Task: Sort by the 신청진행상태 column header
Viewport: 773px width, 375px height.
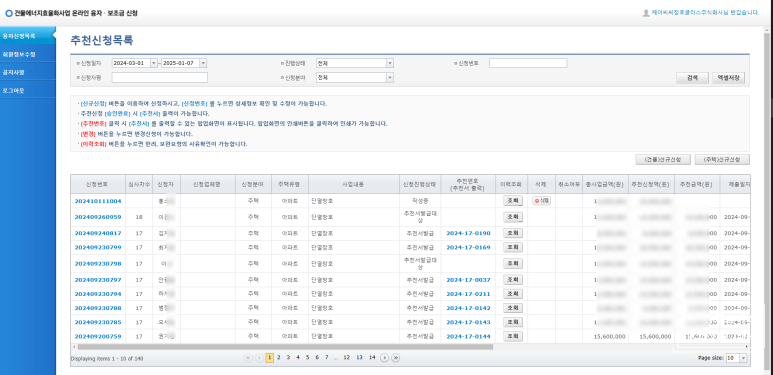Action: [x=419, y=184]
